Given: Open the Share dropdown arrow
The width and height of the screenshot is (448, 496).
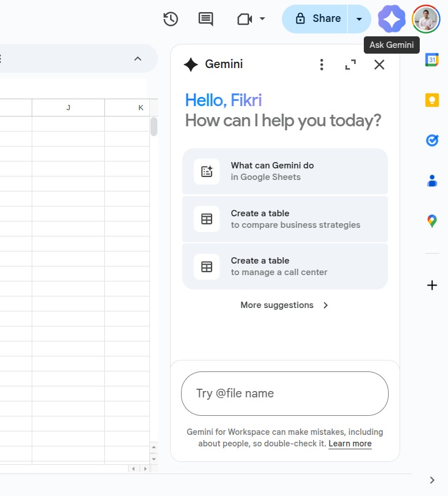Looking at the screenshot, I should pos(359,19).
